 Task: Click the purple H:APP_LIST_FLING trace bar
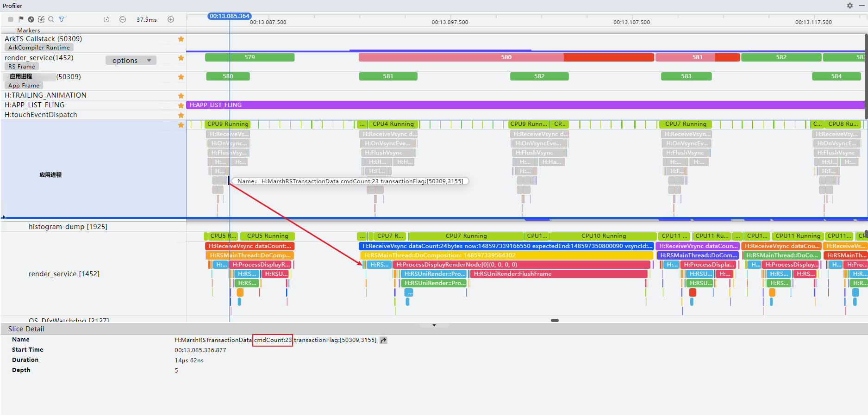pos(525,105)
